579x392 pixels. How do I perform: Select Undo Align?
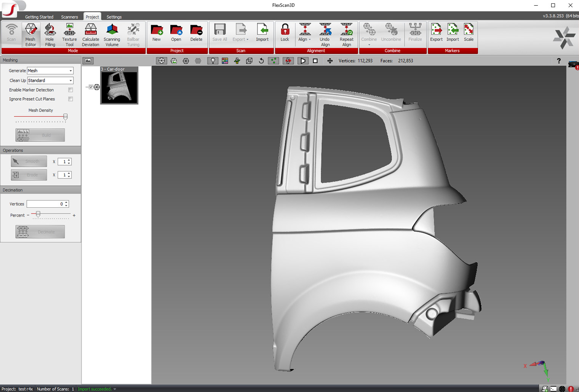325,34
